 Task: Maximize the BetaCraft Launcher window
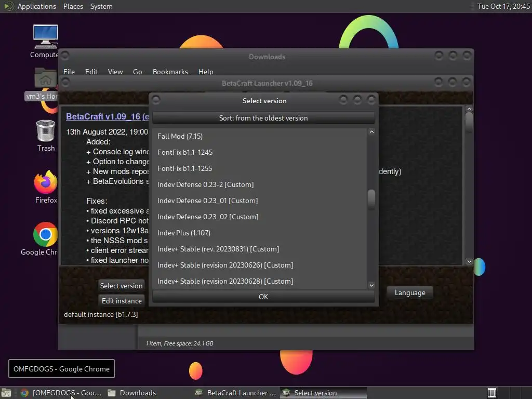453,82
